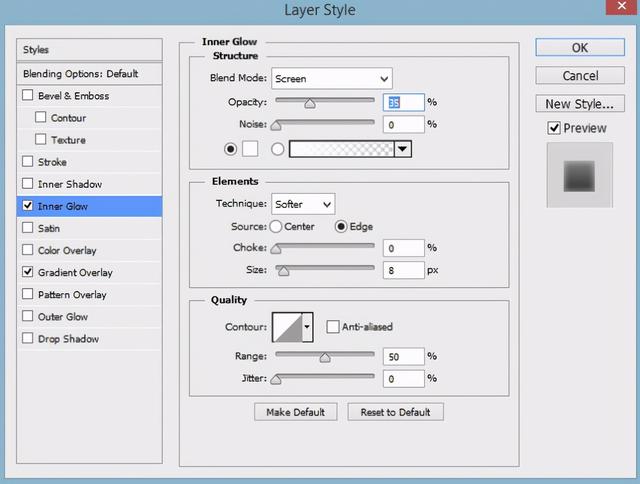
Task: Enable the Pattern Overlay checkbox
Action: coord(27,293)
